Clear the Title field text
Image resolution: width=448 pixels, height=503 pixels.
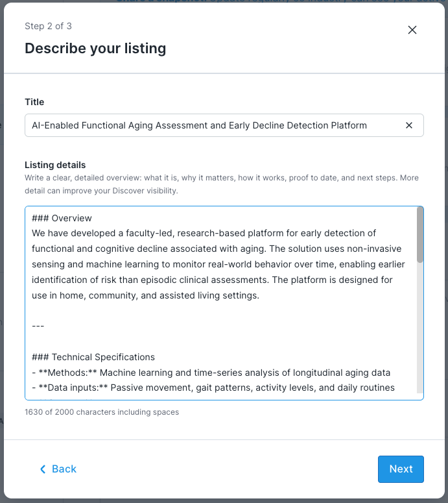pos(409,125)
